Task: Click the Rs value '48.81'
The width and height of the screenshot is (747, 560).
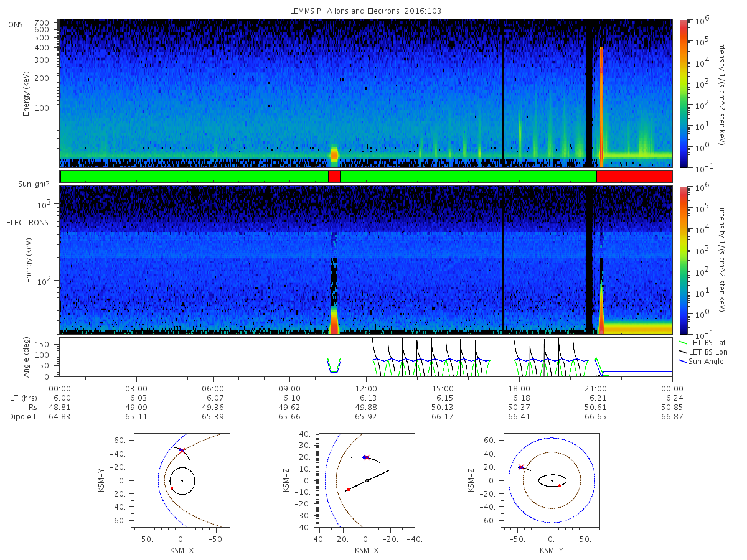Action: tap(60, 407)
